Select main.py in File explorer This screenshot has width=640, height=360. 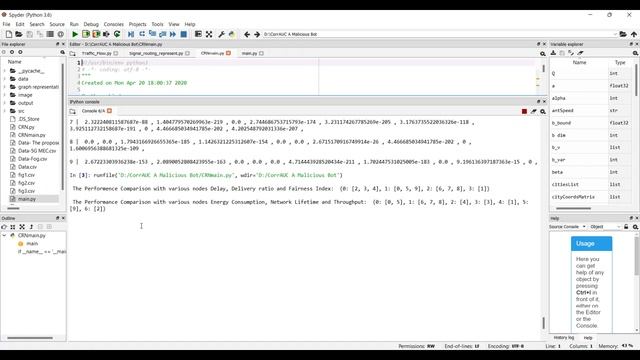(27, 199)
